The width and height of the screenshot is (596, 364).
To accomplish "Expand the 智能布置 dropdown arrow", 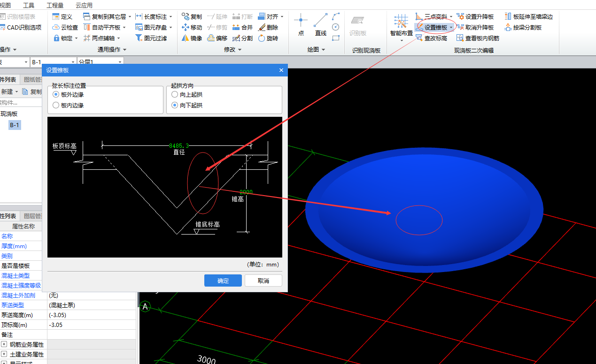I will [x=402, y=40].
